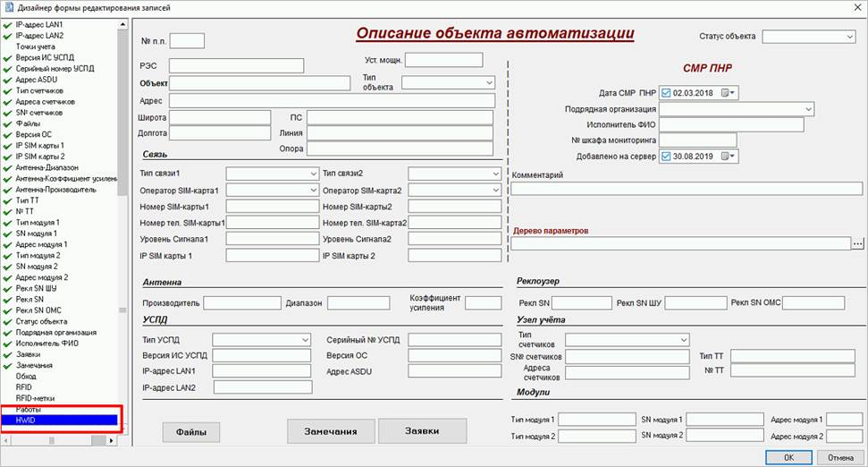Click the horizontal scrollbar of field list
The width and height of the screenshot is (868, 467).
pyautogui.click(x=59, y=440)
